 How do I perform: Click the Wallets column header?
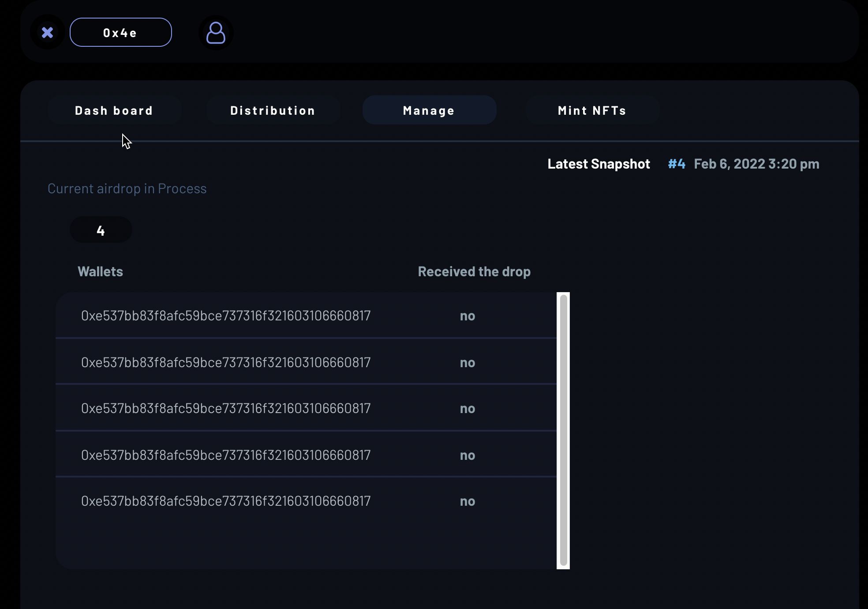point(100,271)
